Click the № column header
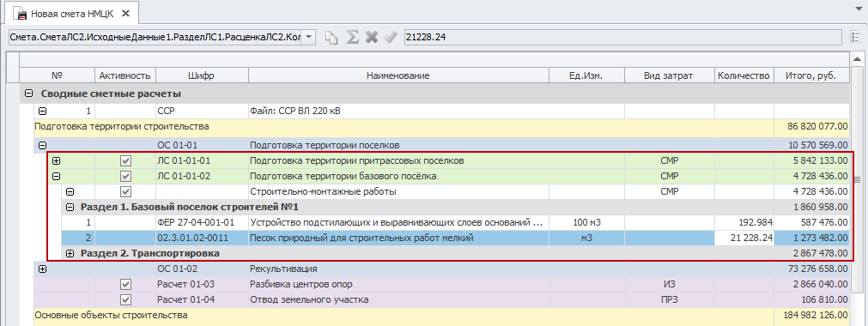 pyautogui.click(x=57, y=75)
